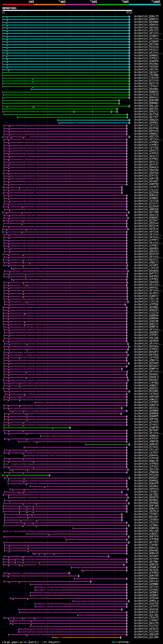Click the cyan ~100% legend segment
Image resolution: width=163 pixels, height=644 pixels.
(145, 5)
